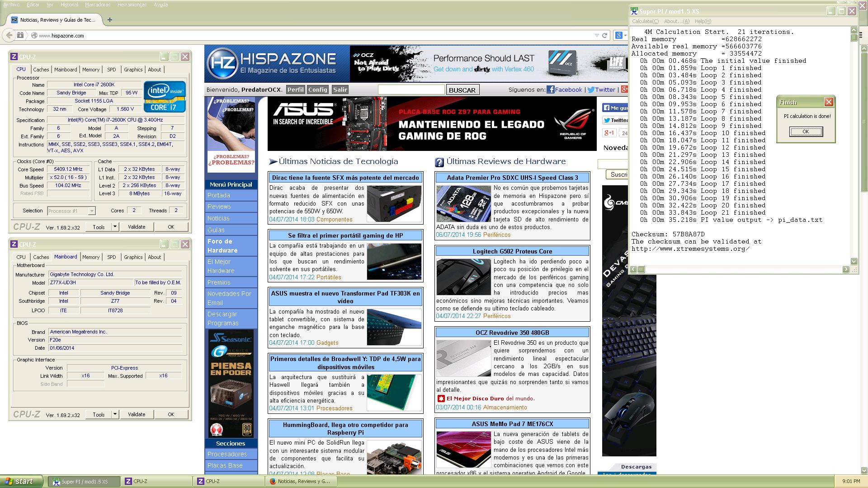868x488 pixels.
Task: Open Google search engine dropdown
Action: tap(622, 35)
